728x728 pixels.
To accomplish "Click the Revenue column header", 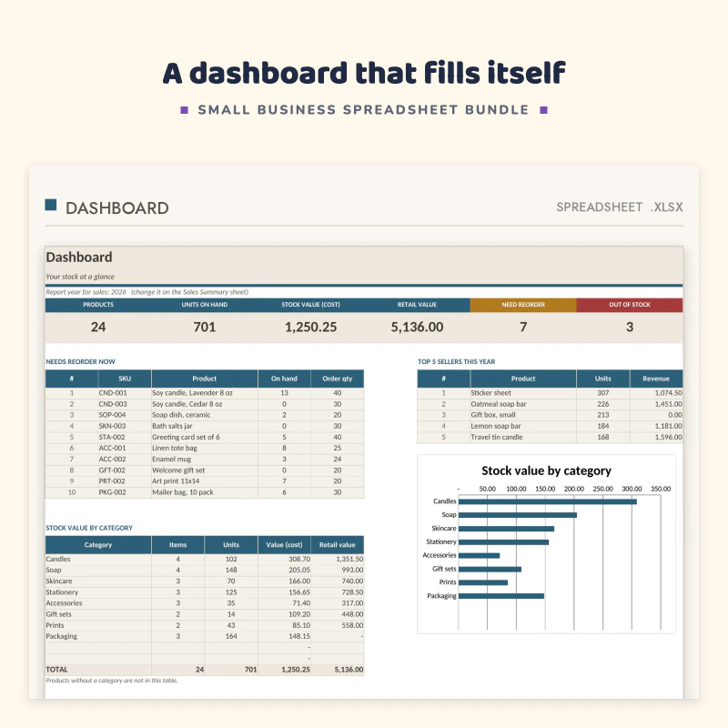I will tap(656, 379).
